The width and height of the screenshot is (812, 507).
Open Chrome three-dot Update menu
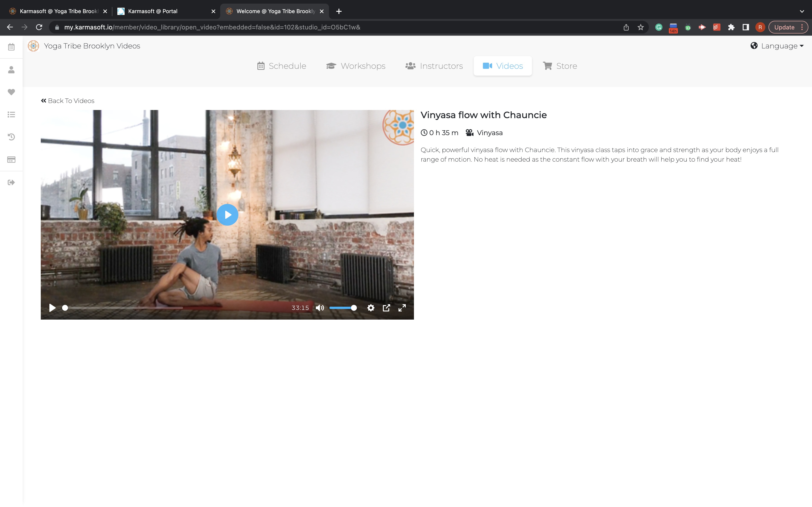[x=802, y=27]
